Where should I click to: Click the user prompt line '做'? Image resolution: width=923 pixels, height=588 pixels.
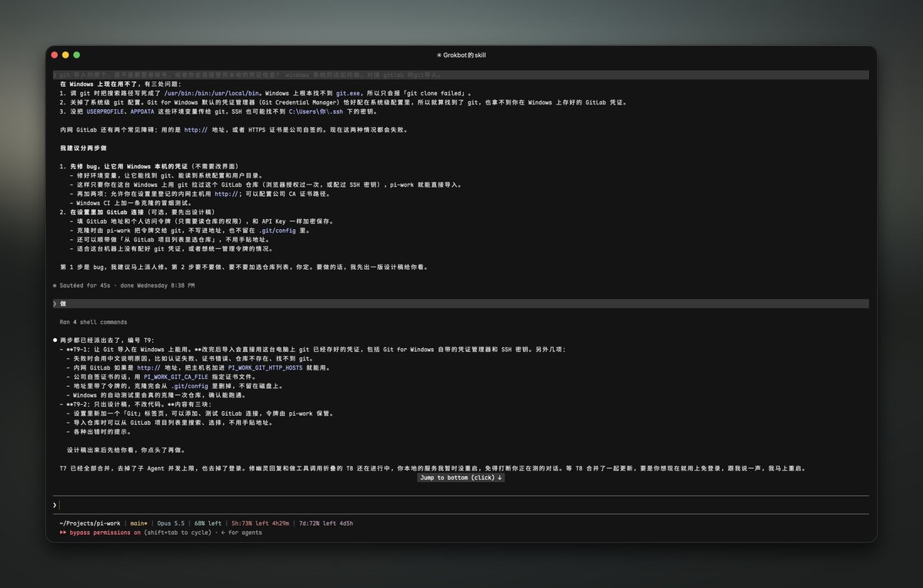point(461,304)
